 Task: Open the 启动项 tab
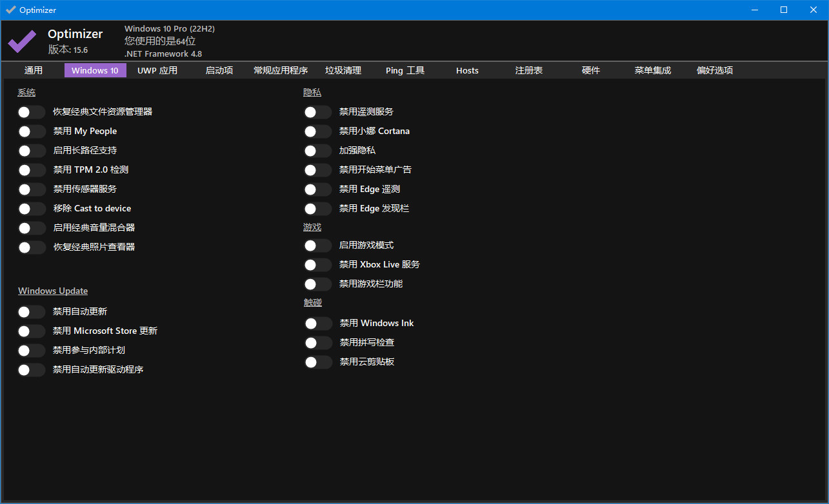tap(219, 70)
